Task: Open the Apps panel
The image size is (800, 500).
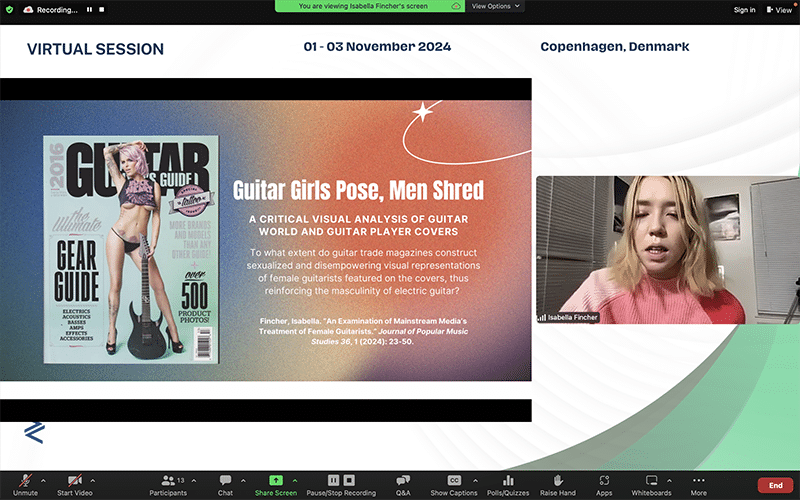Action: 604,485
